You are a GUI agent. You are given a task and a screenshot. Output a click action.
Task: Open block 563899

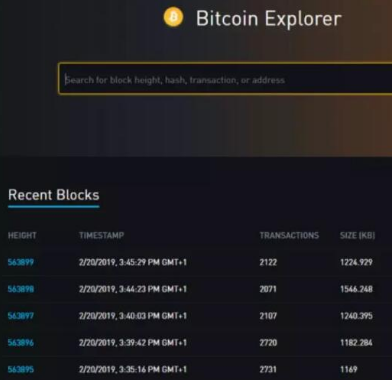pyautogui.click(x=21, y=262)
